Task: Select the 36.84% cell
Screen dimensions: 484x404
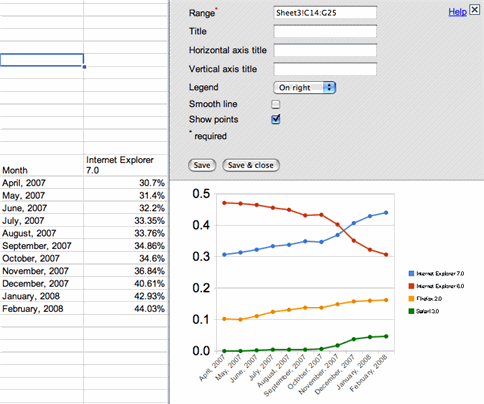Action: coord(126,271)
